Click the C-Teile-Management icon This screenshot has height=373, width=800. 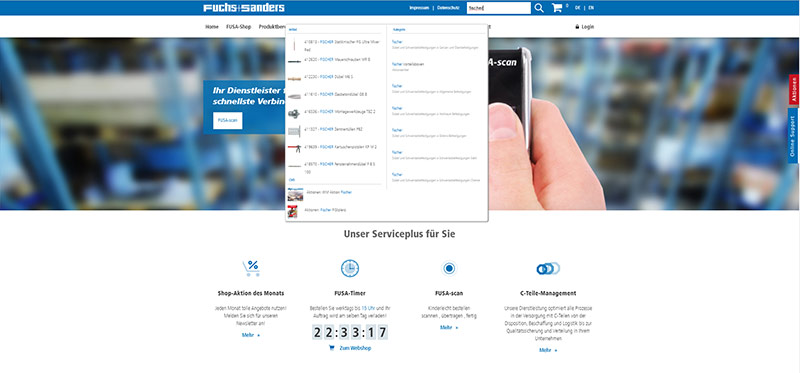point(548,268)
